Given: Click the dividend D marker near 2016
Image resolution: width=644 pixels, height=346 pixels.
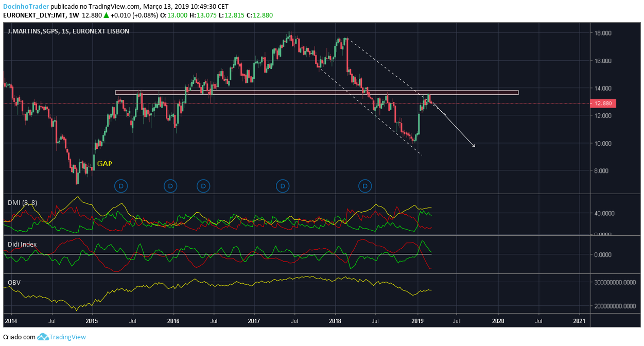Looking at the screenshot, I should [170, 185].
